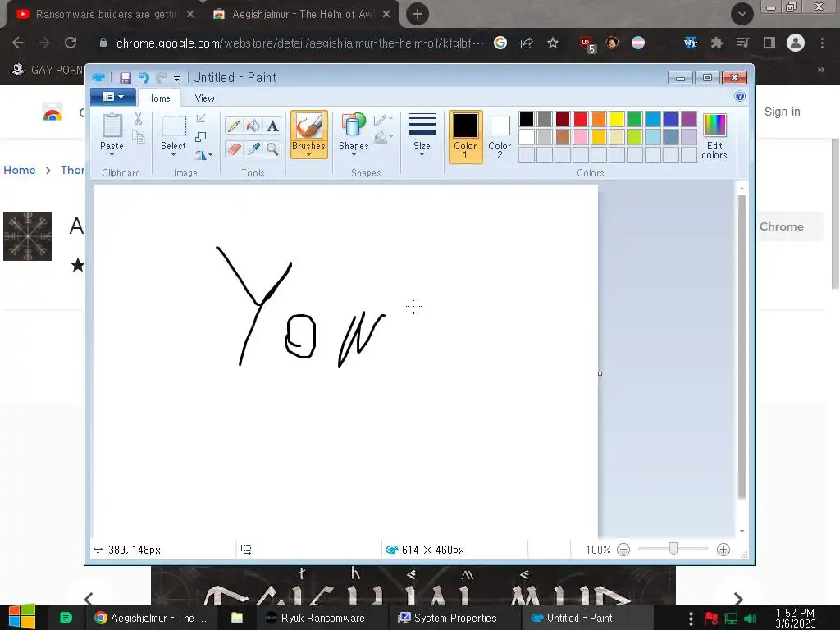Bookmark this page with star icon
Viewport: 840px width, 630px height.
pyautogui.click(x=553, y=43)
